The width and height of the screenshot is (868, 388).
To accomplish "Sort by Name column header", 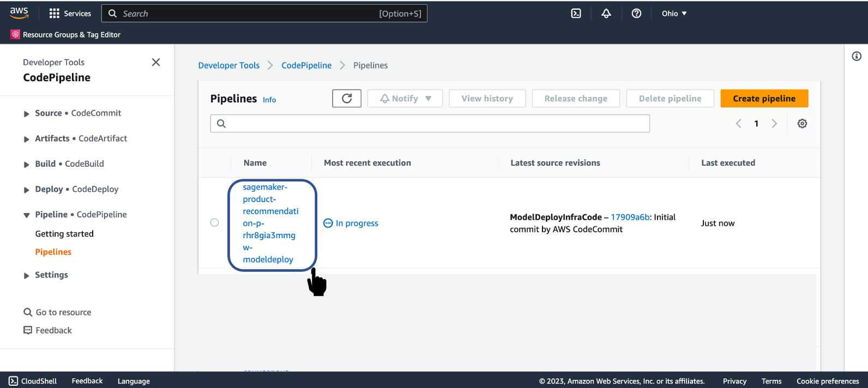I will (255, 163).
